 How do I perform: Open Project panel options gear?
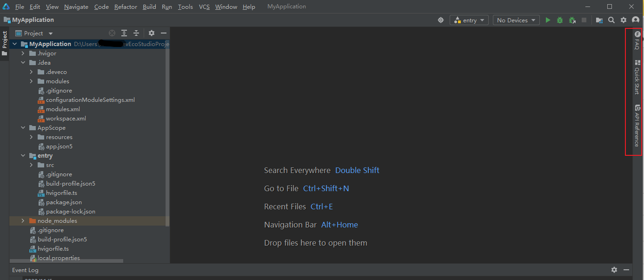pos(152,33)
